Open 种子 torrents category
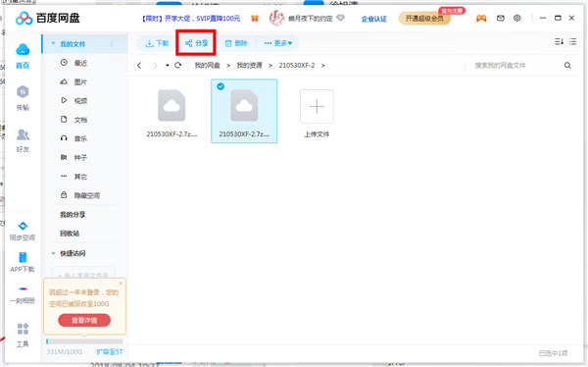588x367 pixels. pyautogui.click(x=73, y=157)
